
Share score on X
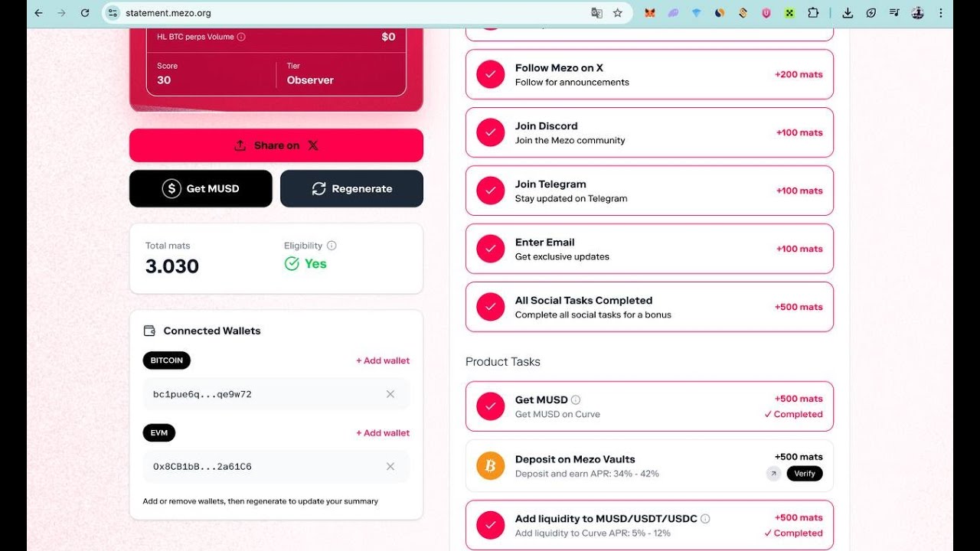[276, 145]
